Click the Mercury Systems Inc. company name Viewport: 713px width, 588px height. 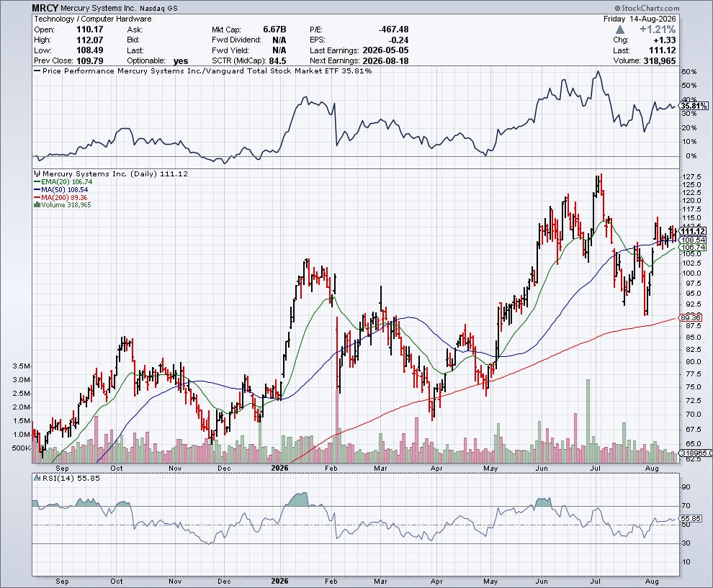point(98,8)
